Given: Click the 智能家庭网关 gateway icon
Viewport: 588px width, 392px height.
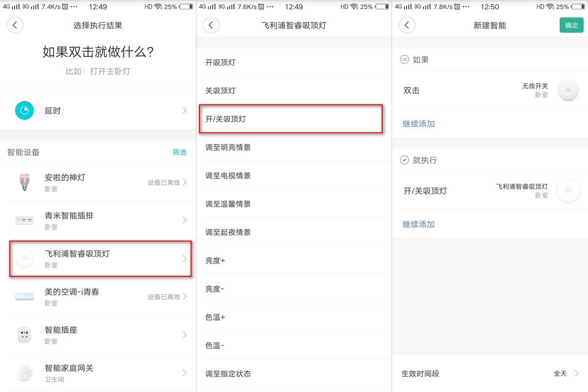Looking at the screenshot, I should coord(24,372).
